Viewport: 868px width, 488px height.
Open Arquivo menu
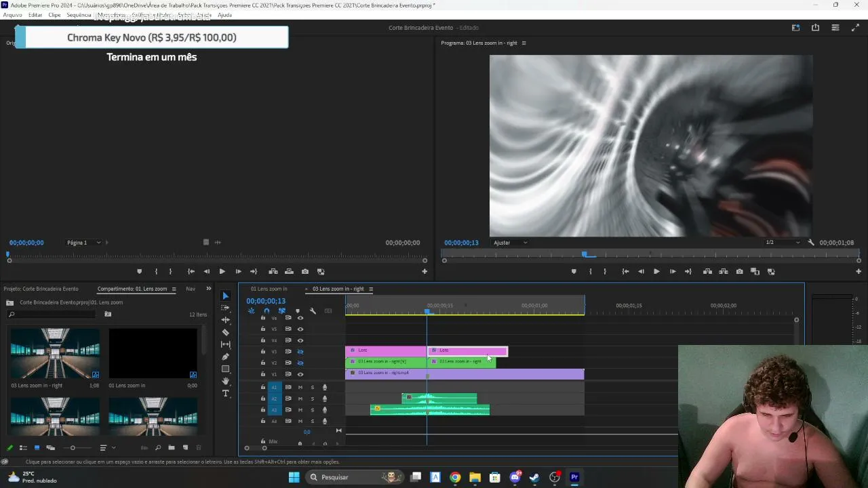tap(12, 15)
